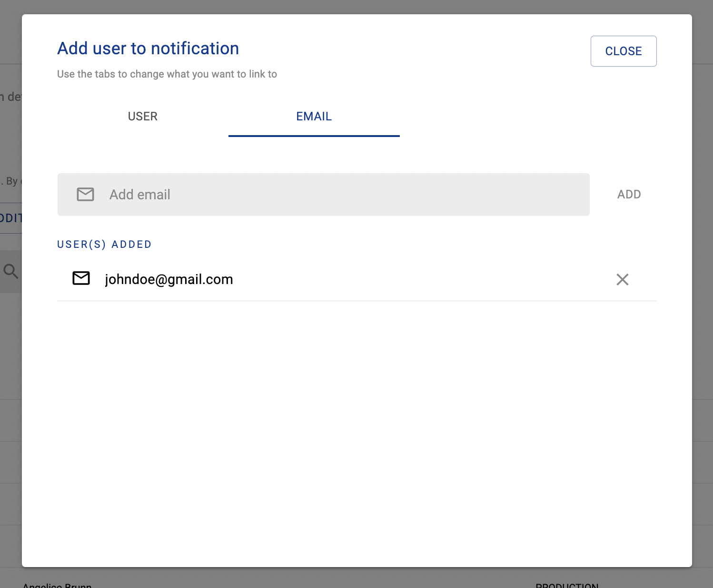
Task: Click the magnifier search icon behind dialog
Action: tap(10, 271)
